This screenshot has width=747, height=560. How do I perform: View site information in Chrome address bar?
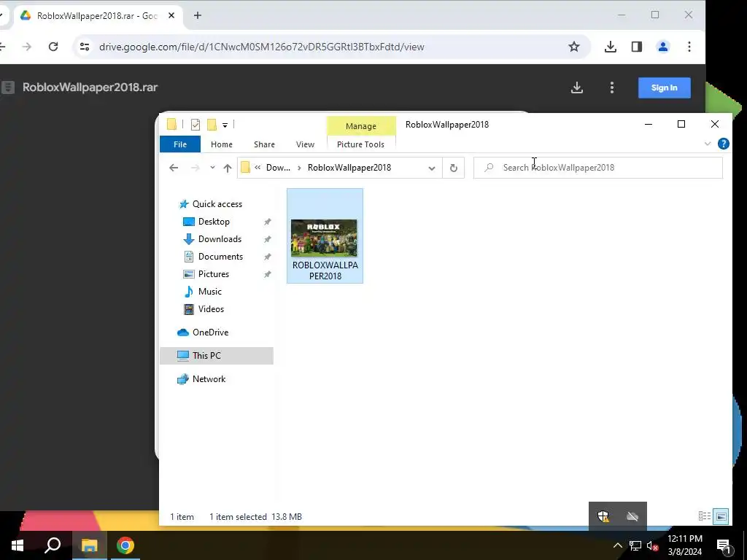pyautogui.click(x=85, y=47)
